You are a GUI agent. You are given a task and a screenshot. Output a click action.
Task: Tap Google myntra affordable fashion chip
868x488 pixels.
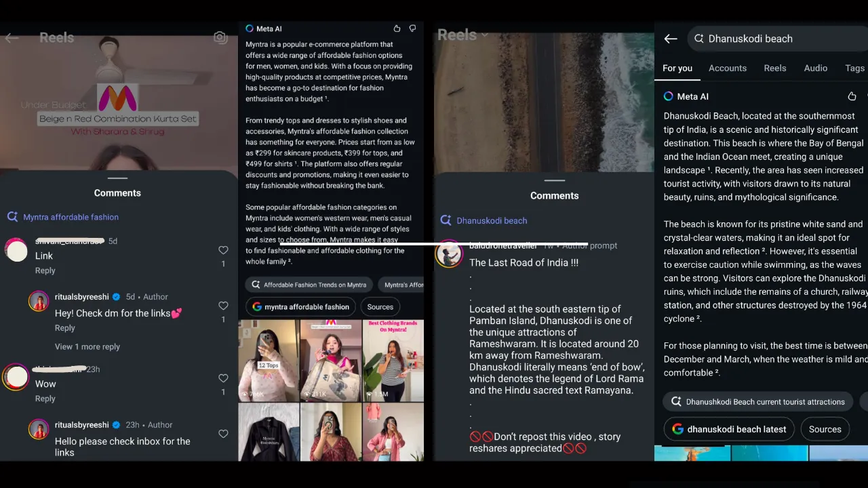point(300,307)
